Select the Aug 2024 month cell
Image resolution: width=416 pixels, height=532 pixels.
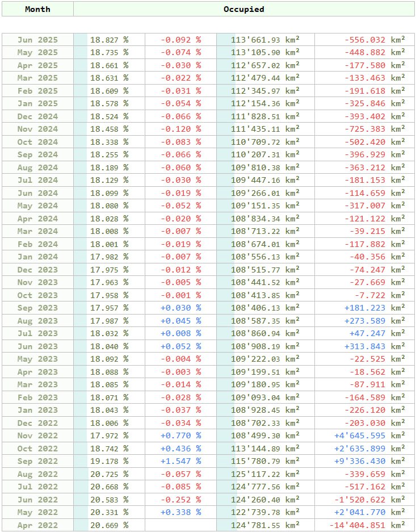pyautogui.click(x=37, y=167)
